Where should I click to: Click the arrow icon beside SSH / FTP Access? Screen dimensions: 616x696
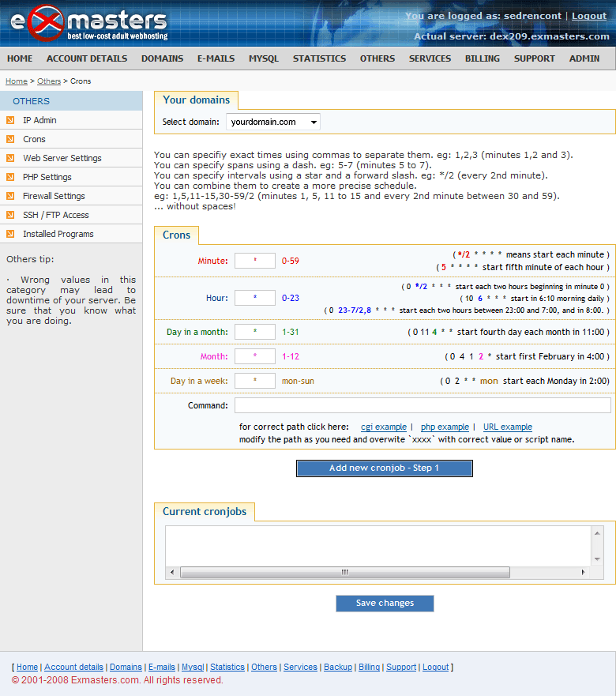[10, 215]
